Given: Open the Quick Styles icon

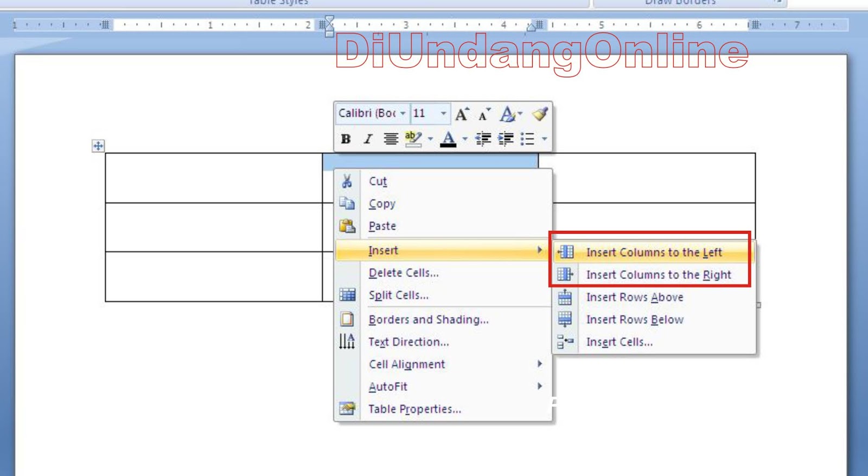Looking at the screenshot, I should pyautogui.click(x=507, y=114).
